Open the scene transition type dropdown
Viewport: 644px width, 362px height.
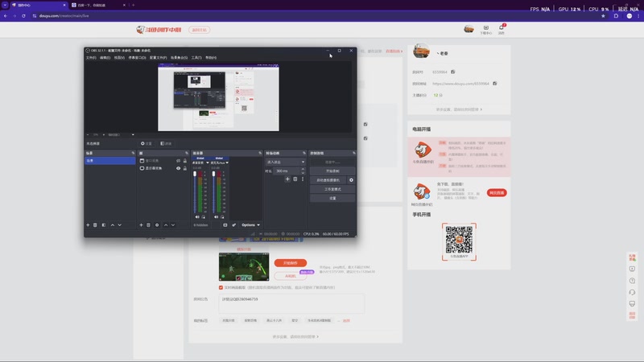click(286, 162)
